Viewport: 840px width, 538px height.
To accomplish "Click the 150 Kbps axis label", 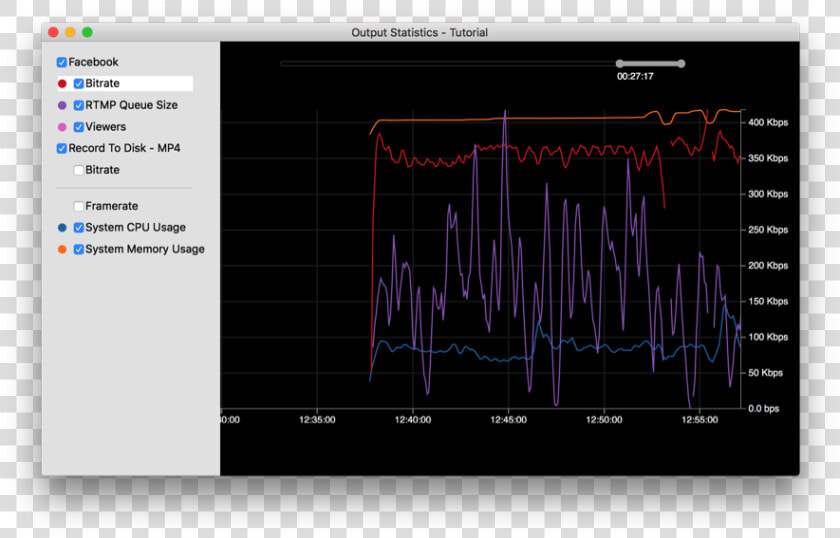I will (768, 302).
